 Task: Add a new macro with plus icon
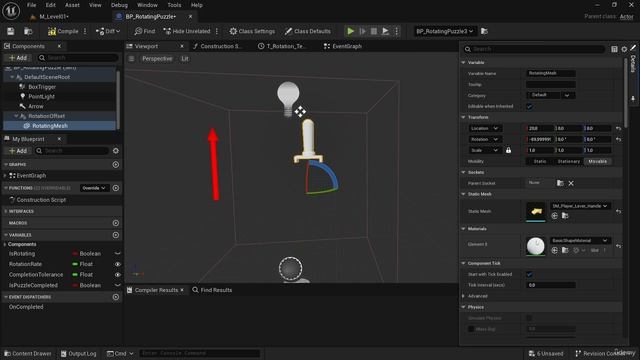tap(116, 223)
